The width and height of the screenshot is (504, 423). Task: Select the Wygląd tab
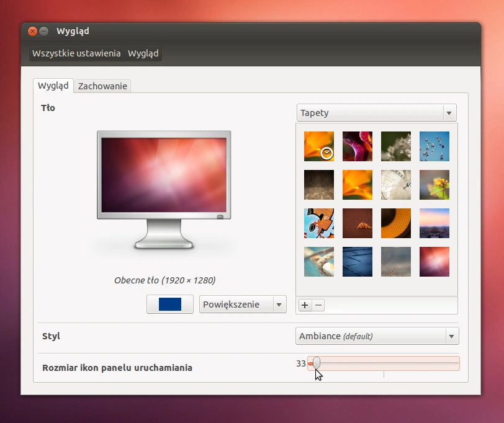click(53, 86)
